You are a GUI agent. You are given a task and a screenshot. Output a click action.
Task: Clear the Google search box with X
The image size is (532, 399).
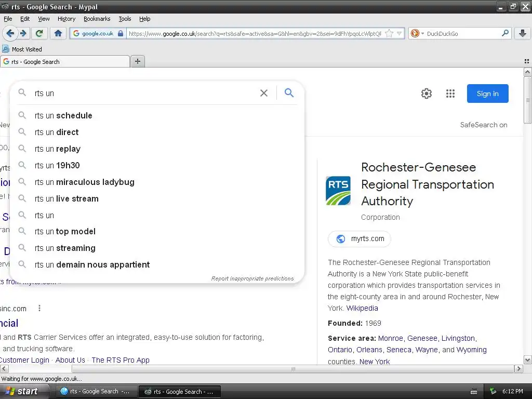pos(263,93)
